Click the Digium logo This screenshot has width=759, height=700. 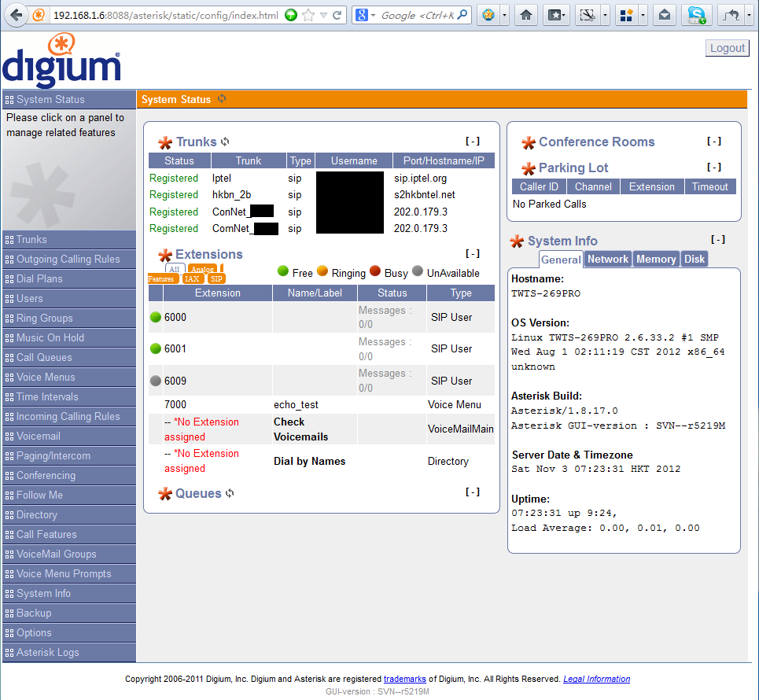coord(61,61)
